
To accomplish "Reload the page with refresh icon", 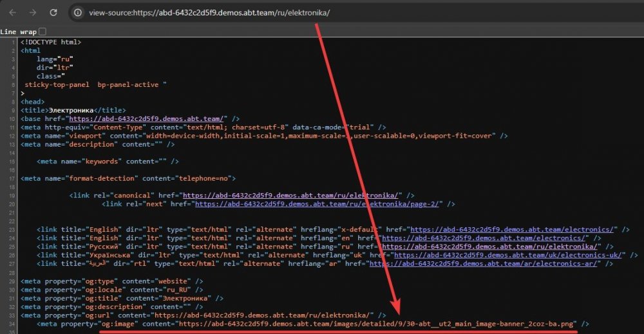I will pyautogui.click(x=53, y=12).
